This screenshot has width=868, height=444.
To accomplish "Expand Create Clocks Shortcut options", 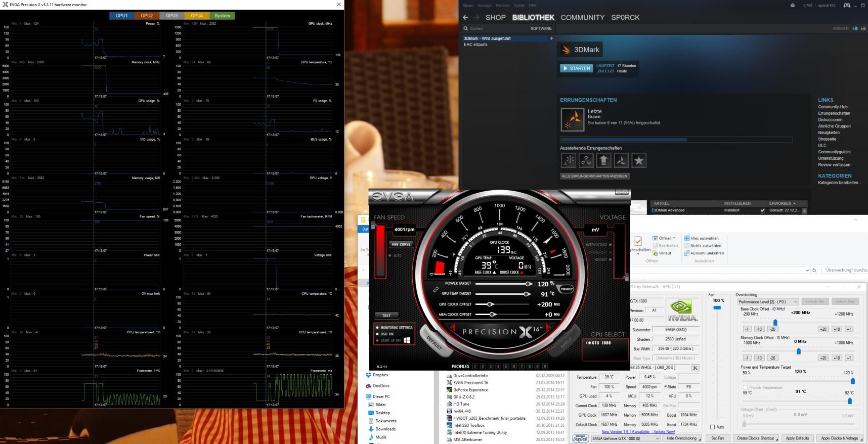I will coord(777,438).
